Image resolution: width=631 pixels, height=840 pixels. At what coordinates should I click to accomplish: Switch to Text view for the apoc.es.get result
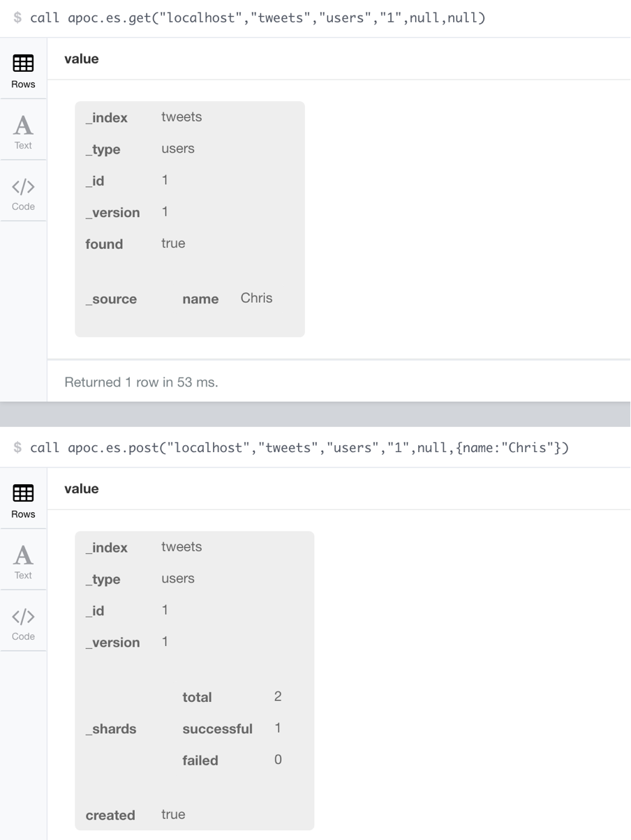pos(23,132)
